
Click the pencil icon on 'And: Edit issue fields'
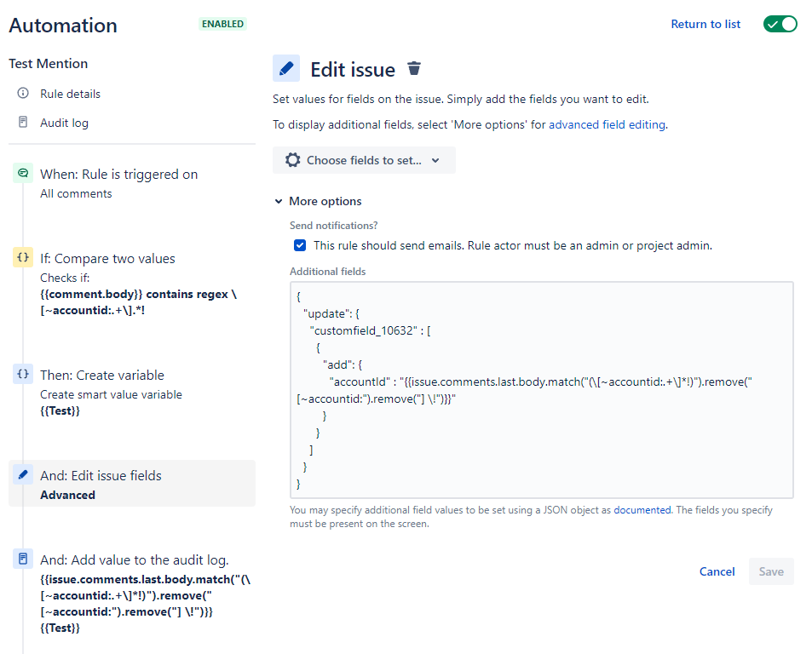[22, 475]
